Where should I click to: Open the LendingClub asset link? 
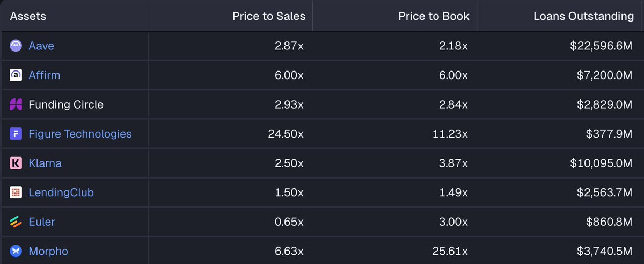point(61,192)
